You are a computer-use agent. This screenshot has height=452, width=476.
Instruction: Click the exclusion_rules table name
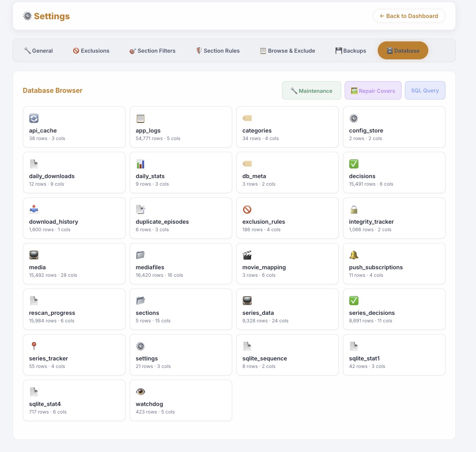click(264, 222)
